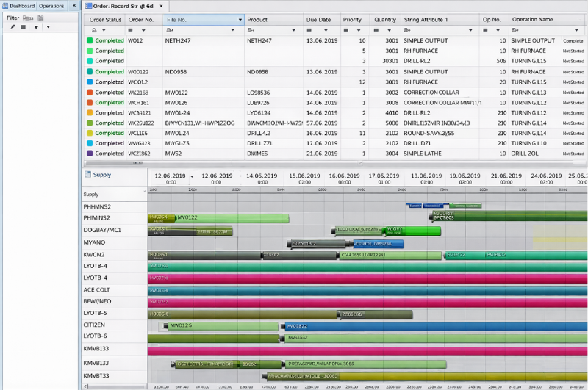Open File No. filter row dropdown

(232, 30)
